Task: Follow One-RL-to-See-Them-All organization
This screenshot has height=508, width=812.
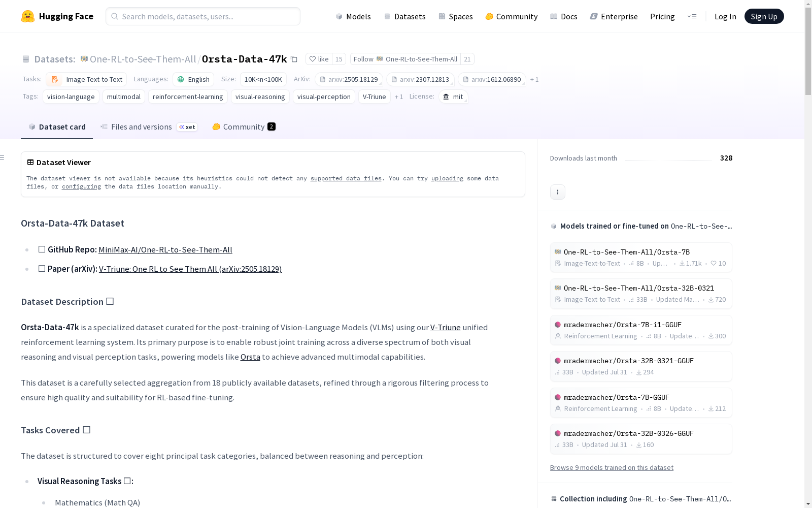Action: [405, 59]
